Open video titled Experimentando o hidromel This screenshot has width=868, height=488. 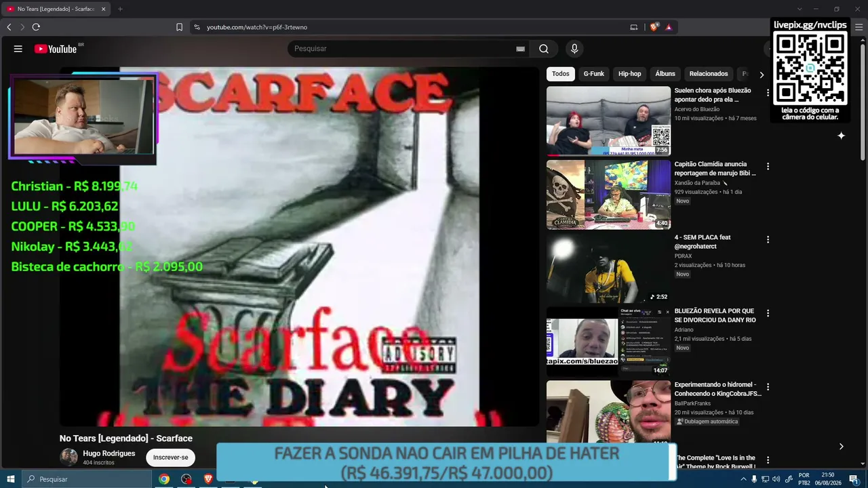[717, 389]
